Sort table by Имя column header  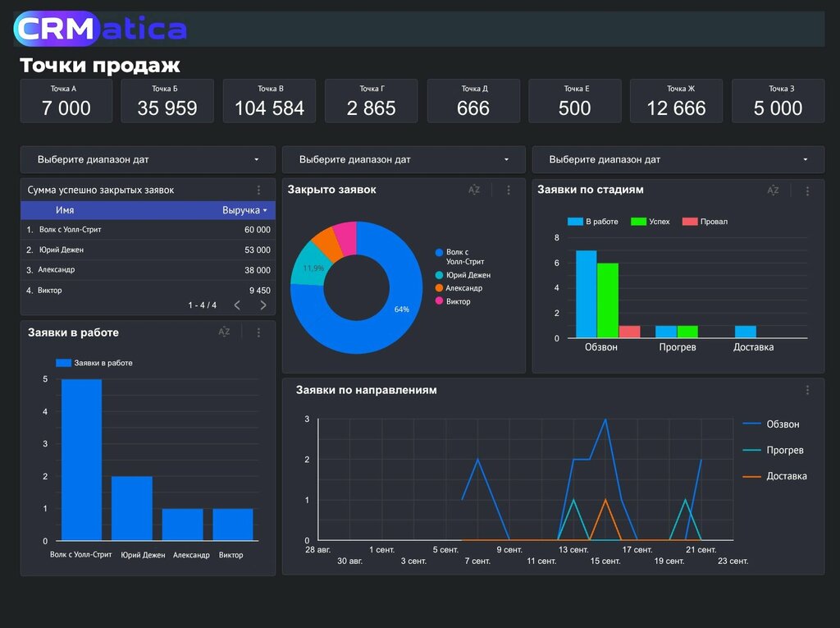65,210
